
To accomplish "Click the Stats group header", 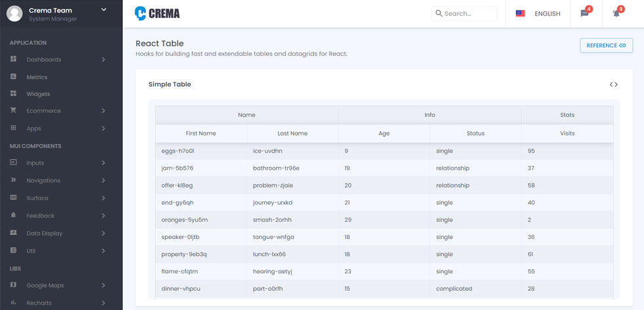I will point(567,115).
